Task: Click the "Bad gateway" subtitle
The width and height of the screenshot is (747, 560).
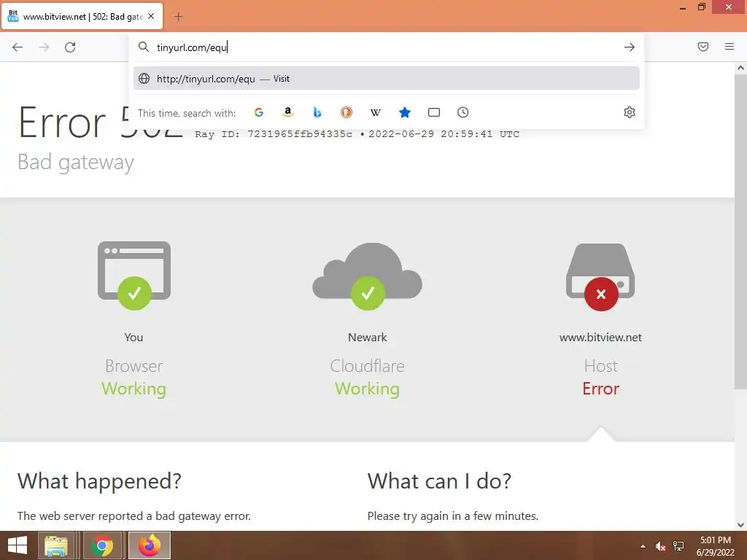Action: click(x=76, y=163)
